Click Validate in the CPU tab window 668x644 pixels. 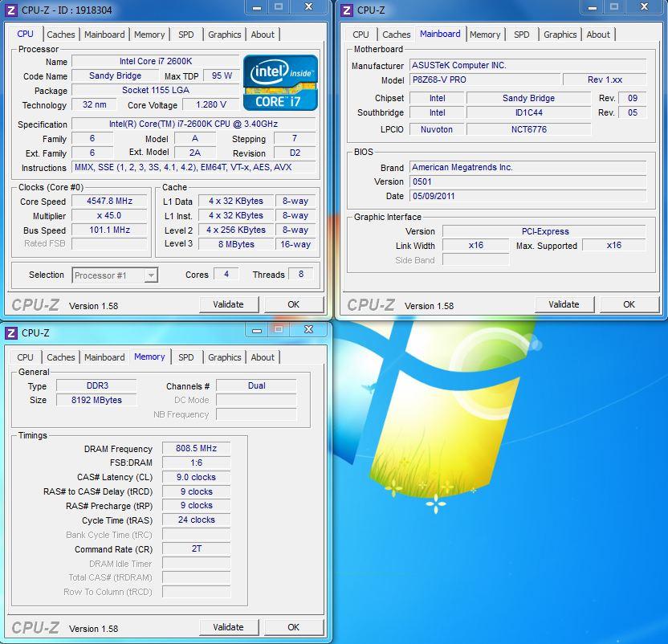pos(229,304)
